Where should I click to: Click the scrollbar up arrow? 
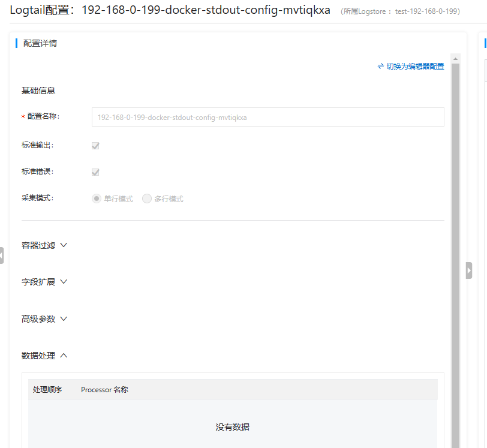(455, 59)
